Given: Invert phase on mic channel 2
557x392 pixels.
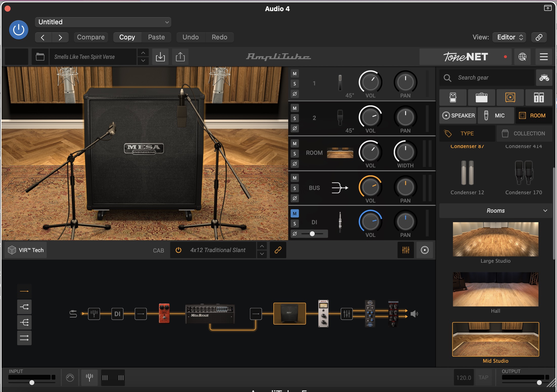Looking at the screenshot, I should [x=295, y=128].
